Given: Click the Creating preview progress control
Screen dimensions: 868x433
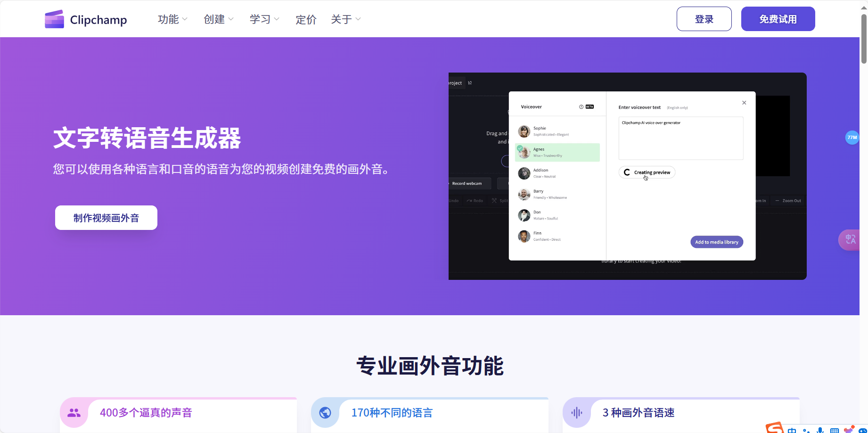Looking at the screenshot, I should coord(647,172).
